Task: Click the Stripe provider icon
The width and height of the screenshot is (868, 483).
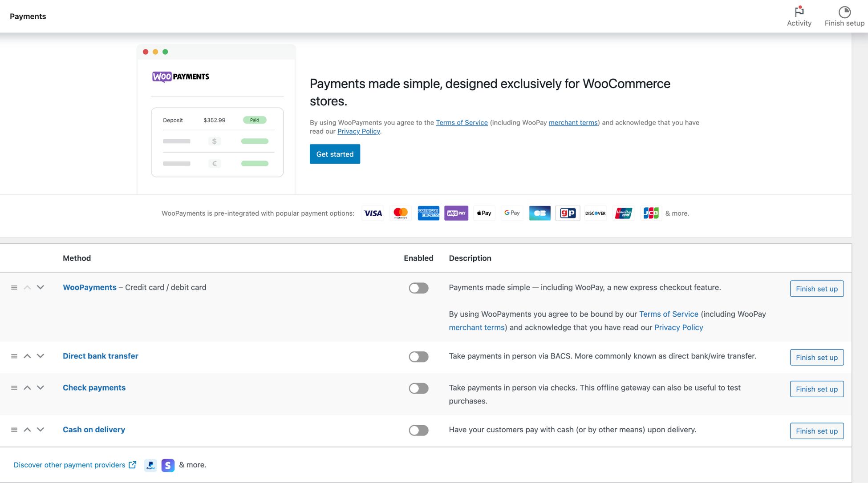Action: [168, 465]
